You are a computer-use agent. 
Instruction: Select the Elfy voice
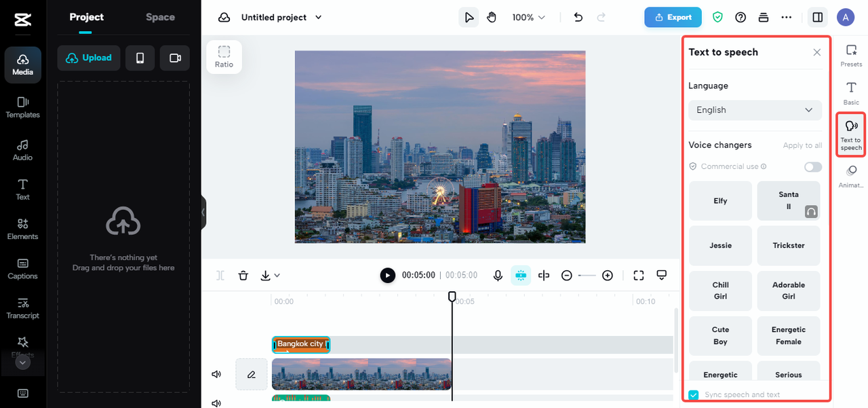[x=720, y=201]
